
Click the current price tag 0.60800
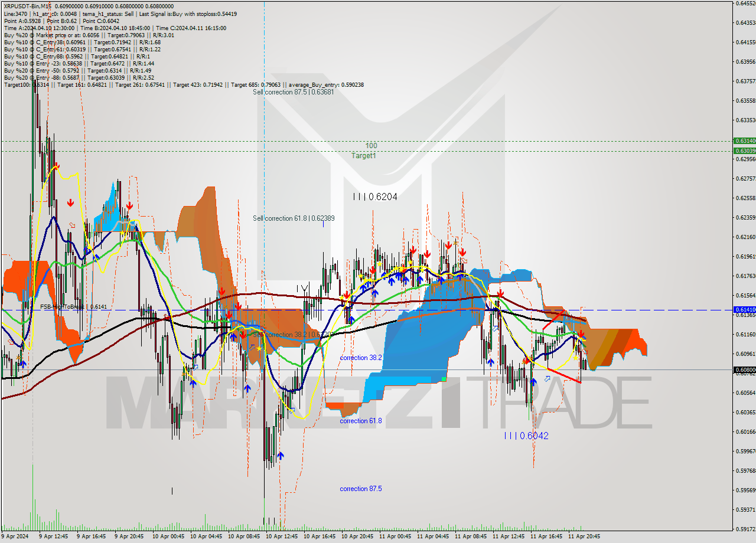(x=744, y=370)
